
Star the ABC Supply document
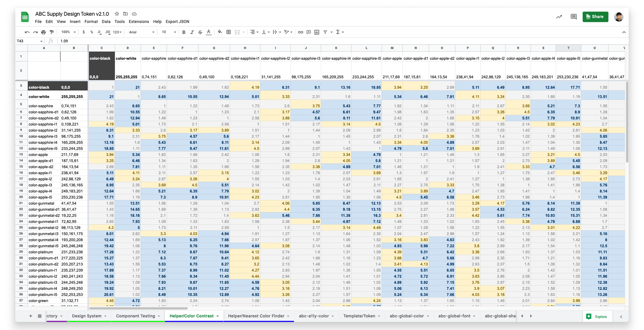point(117,14)
